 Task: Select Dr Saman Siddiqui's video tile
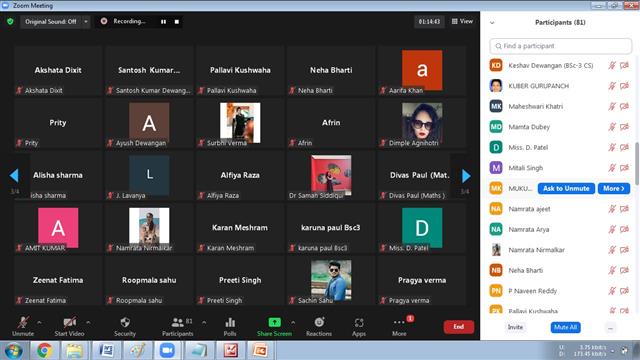tap(331, 176)
